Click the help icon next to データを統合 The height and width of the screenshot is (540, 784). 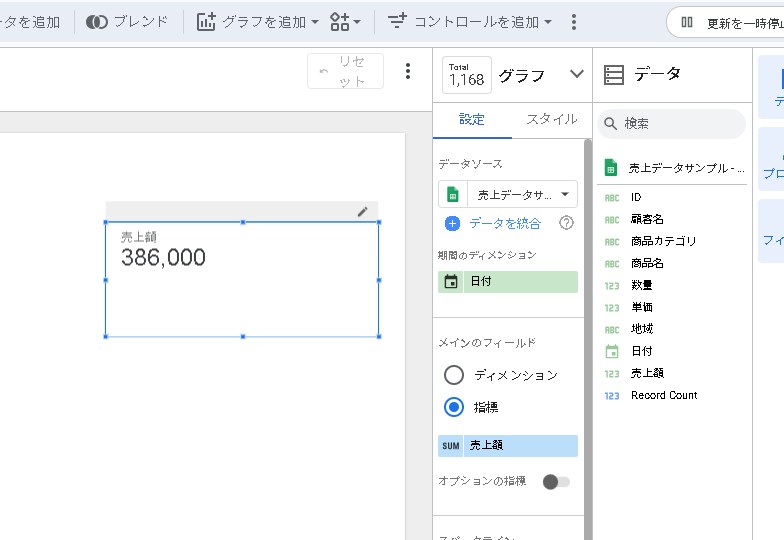[566, 223]
